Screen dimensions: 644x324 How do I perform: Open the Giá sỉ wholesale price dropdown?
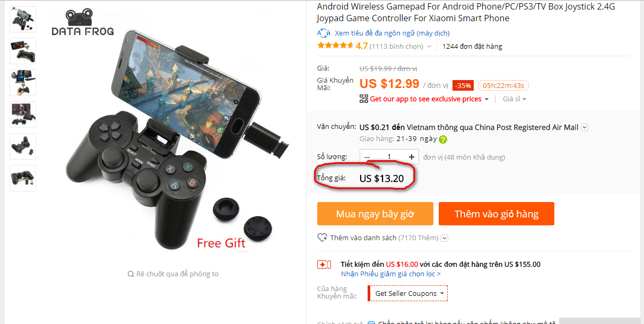515,99
